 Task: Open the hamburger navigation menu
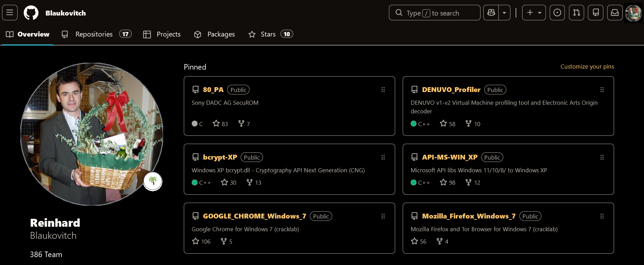[10, 13]
